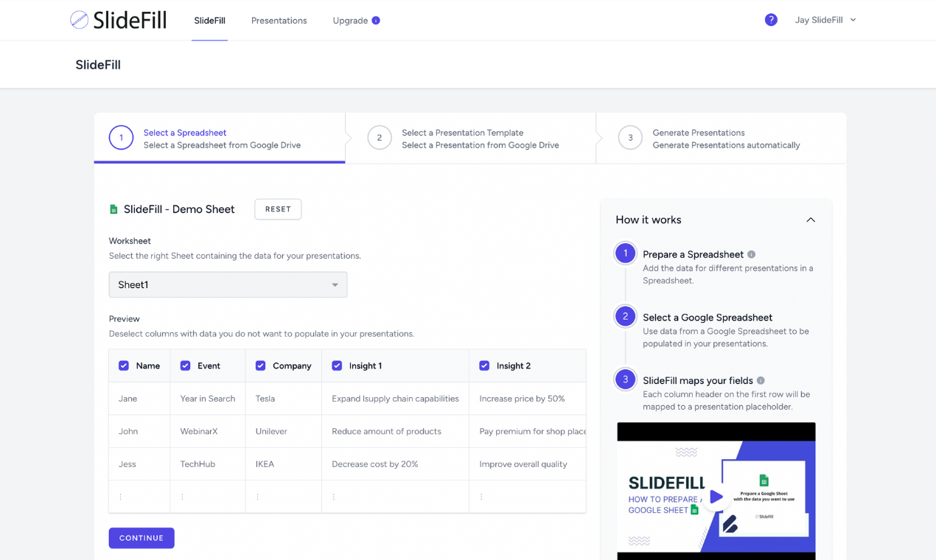
Task: Click the green Sheets icon beside Demo Sheet
Action: point(113,209)
